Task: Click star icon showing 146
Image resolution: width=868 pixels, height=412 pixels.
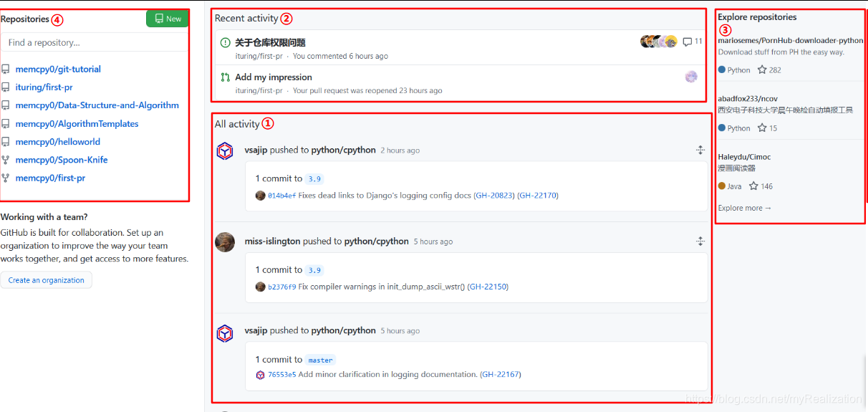Action: (x=753, y=186)
